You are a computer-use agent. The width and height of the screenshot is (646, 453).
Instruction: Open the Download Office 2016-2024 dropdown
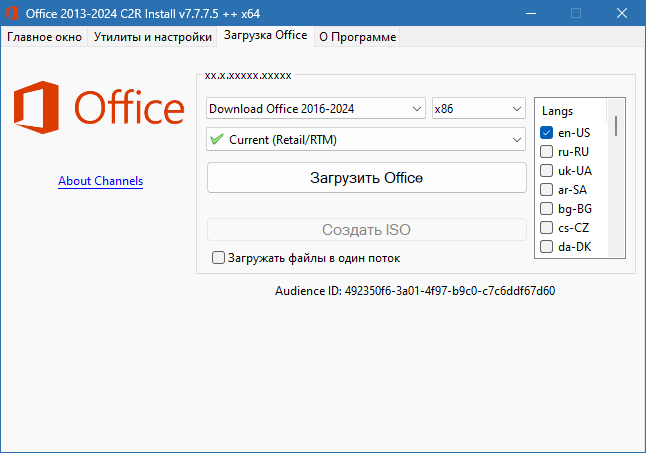[x=316, y=108]
